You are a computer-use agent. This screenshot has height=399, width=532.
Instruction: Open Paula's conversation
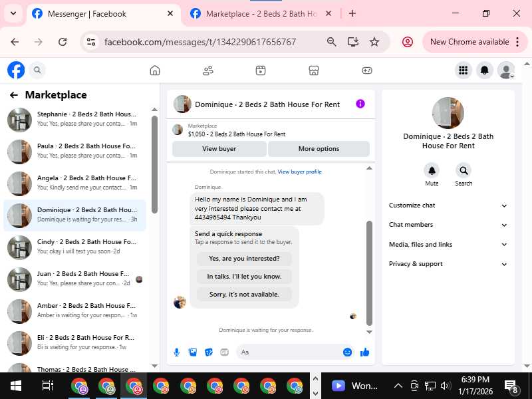point(75,152)
